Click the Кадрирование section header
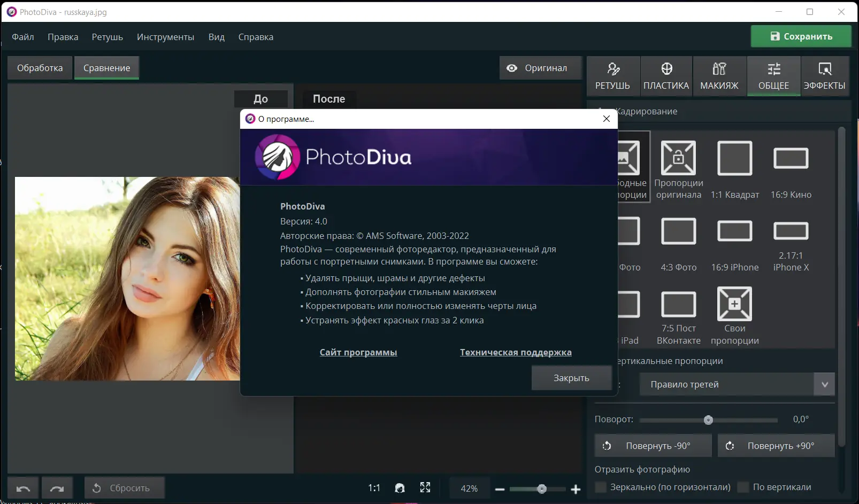 [646, 111]
